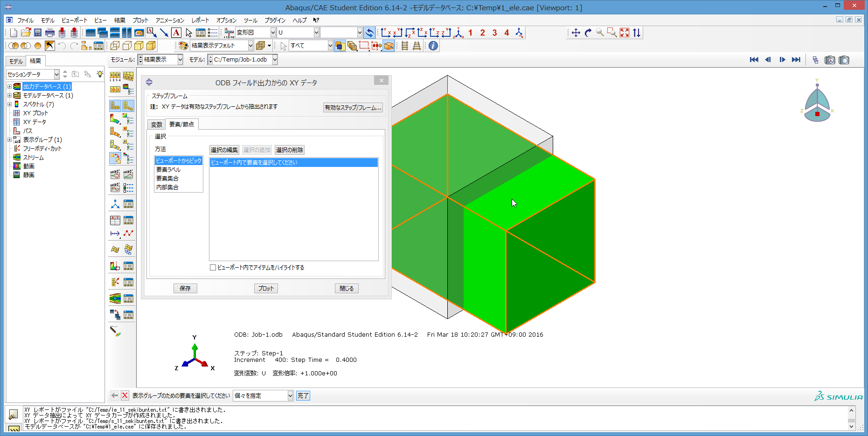This screenshot has height=436, width=868.
Task: Click the create XY data icon in toolbox
Action: coord(115,220)
